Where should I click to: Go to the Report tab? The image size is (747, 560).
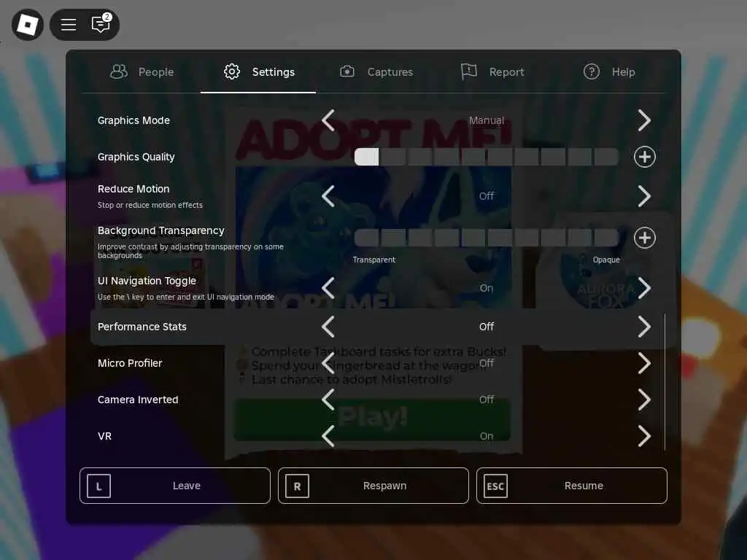tap(492, 72)
